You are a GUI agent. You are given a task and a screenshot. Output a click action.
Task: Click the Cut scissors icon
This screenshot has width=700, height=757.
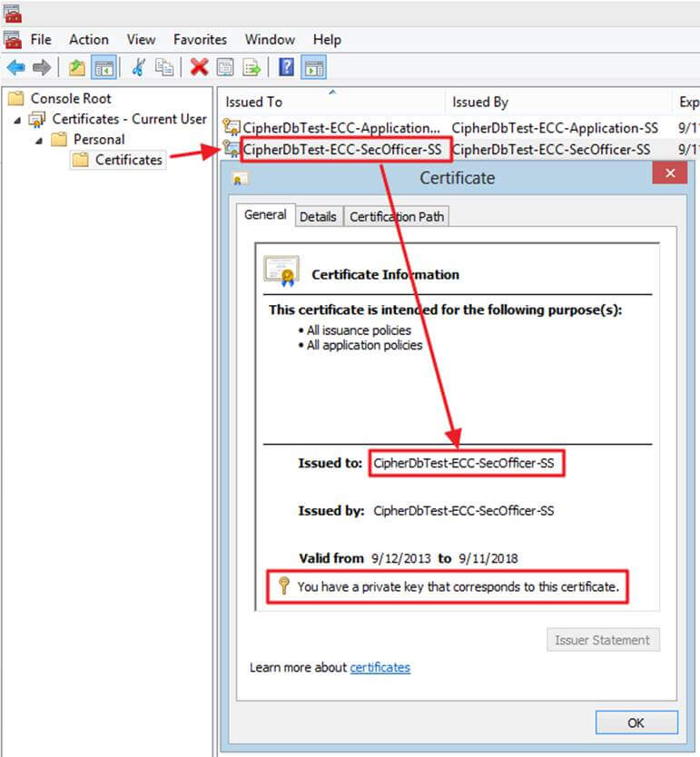[139, 67]
